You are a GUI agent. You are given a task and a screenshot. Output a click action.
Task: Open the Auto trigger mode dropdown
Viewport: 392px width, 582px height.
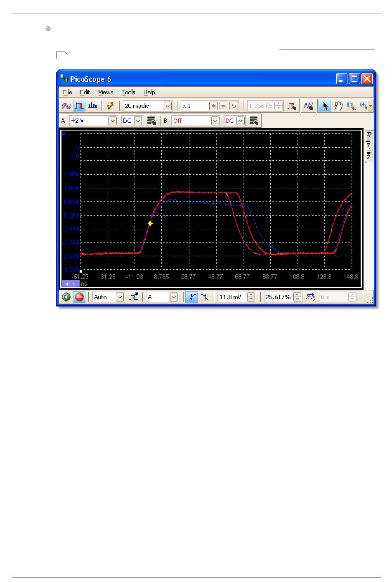[x=120, y=297]
